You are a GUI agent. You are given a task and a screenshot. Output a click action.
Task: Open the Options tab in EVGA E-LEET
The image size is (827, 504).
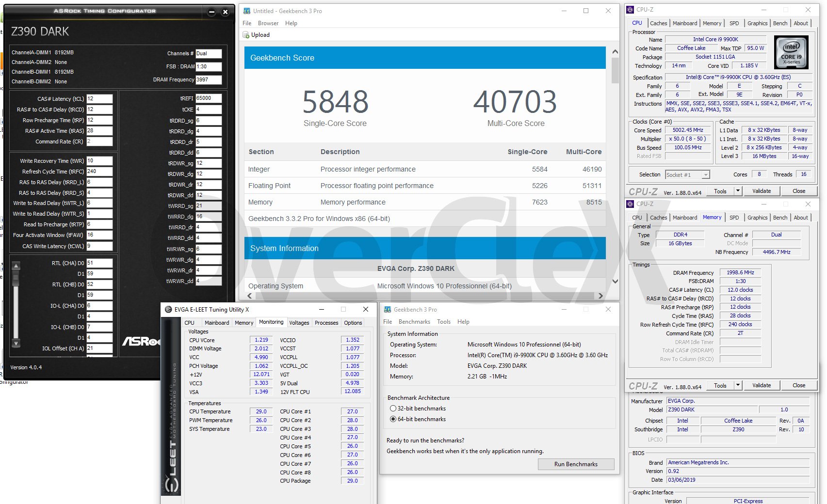tap(353, 323)
